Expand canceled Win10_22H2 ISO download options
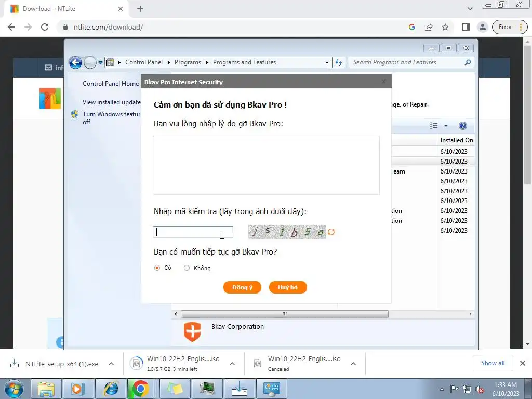Viewport: 532px width, 399px height. pos(353,364)
